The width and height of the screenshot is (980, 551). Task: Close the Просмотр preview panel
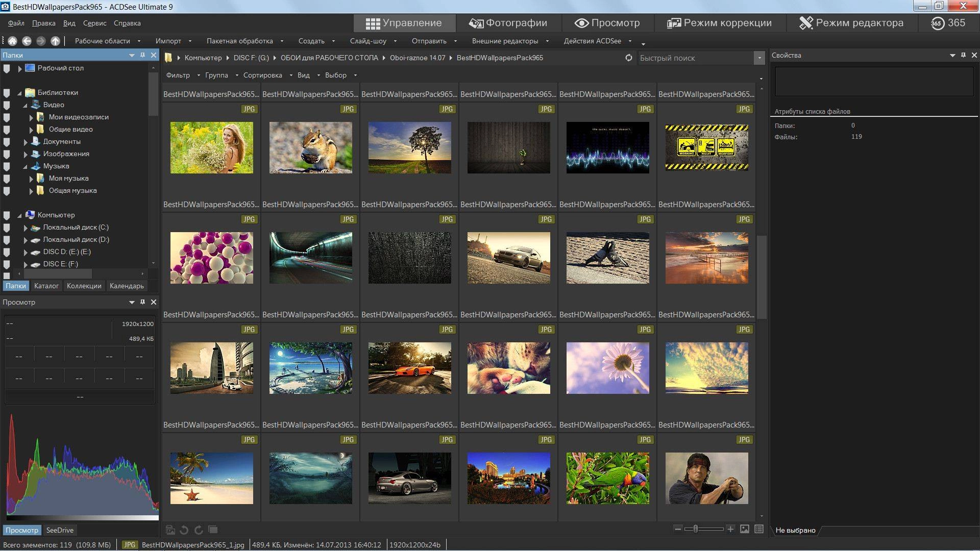coord(154,302)
